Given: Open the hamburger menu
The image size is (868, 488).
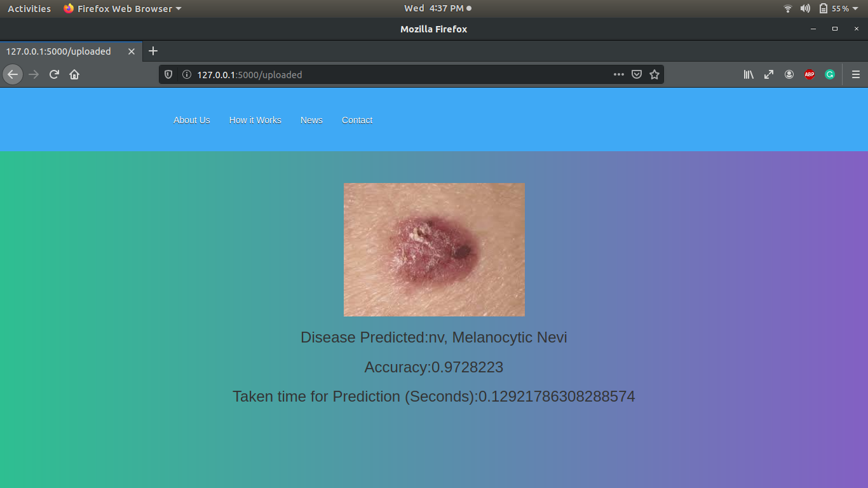Looking at the screenshot, I should [x=856, y=74].
